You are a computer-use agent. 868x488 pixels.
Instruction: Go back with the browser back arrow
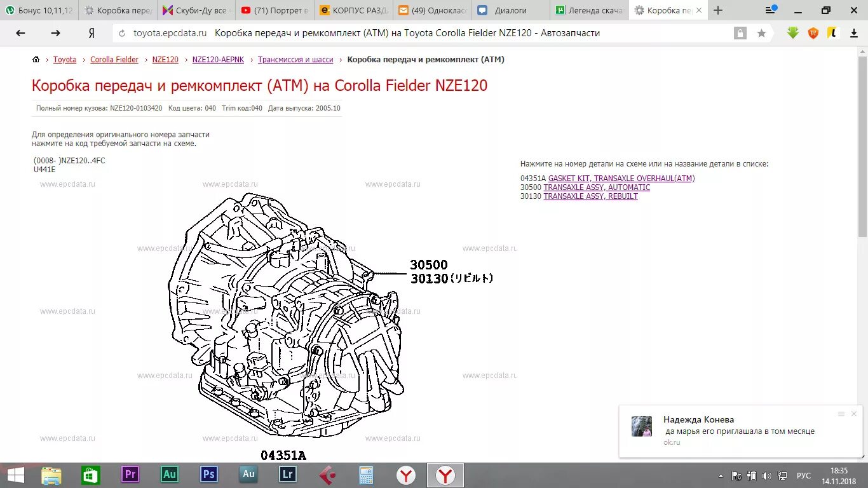tap(20, 33)
